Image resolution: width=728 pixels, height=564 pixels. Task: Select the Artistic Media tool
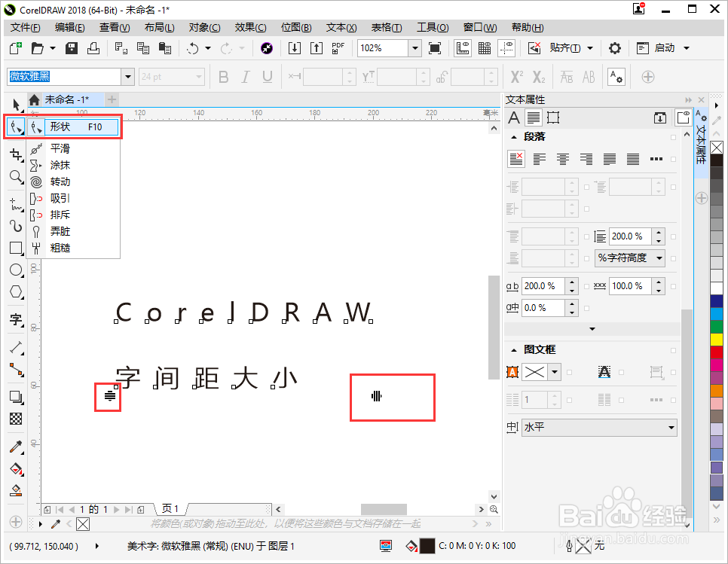17,226
